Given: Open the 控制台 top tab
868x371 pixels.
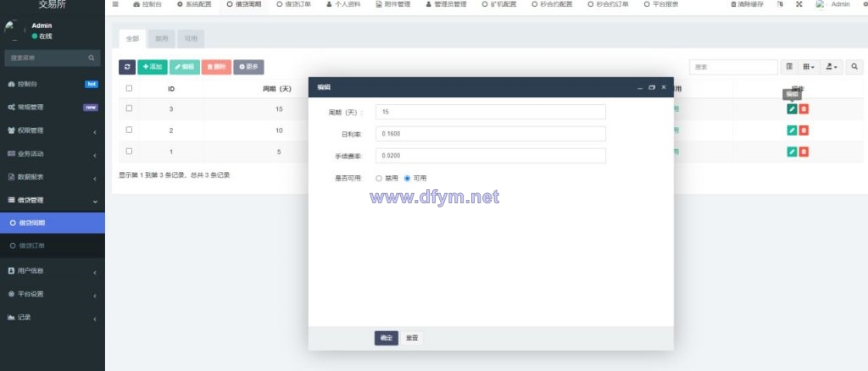Looking at the screenshot, I should [147, 4].
